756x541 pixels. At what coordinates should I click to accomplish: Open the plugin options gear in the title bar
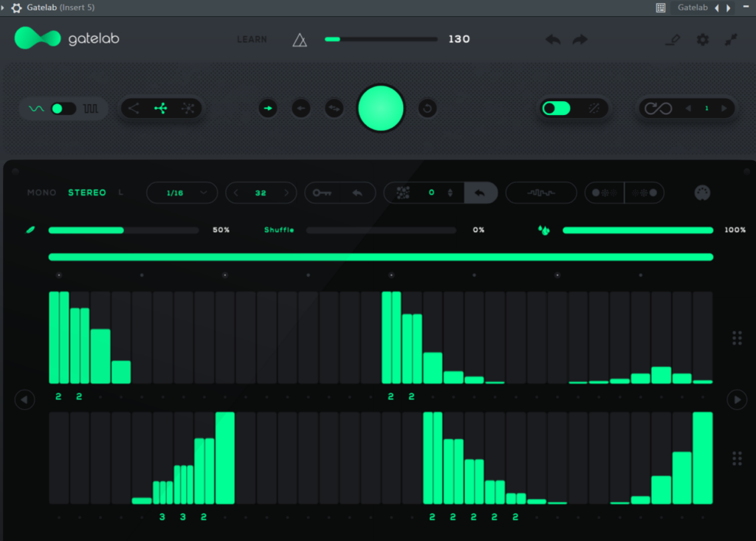point(16,7)
